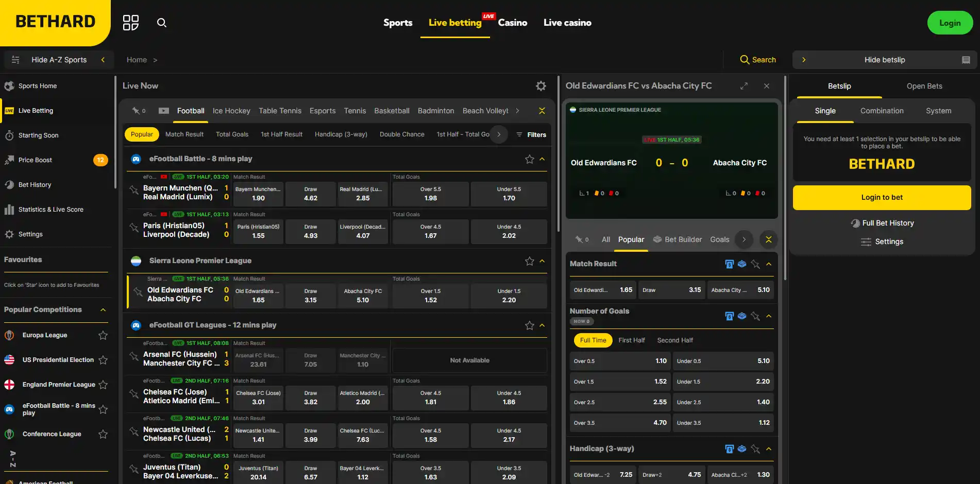
Task: Open the apps grid icon beside logo
Action: pyautogui.click(x=131, y=23)
